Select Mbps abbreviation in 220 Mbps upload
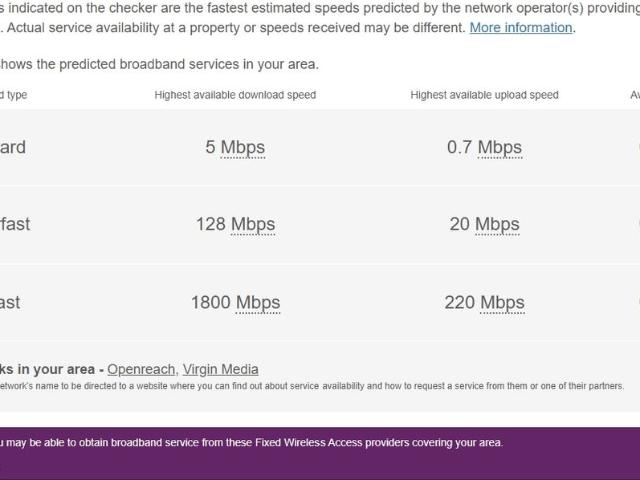This screenshot has height=480, width=640. [502, 302]
